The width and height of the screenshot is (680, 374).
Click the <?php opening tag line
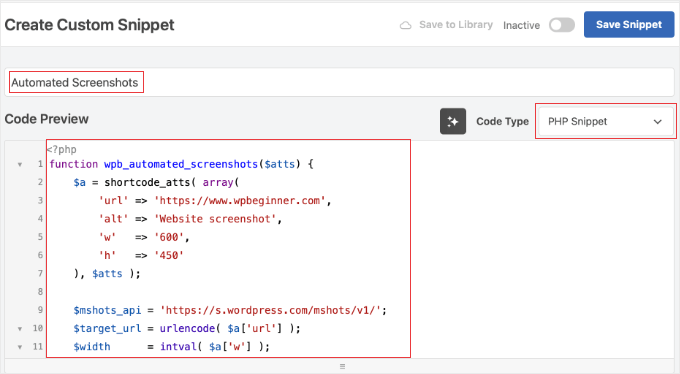coord(62,149)
